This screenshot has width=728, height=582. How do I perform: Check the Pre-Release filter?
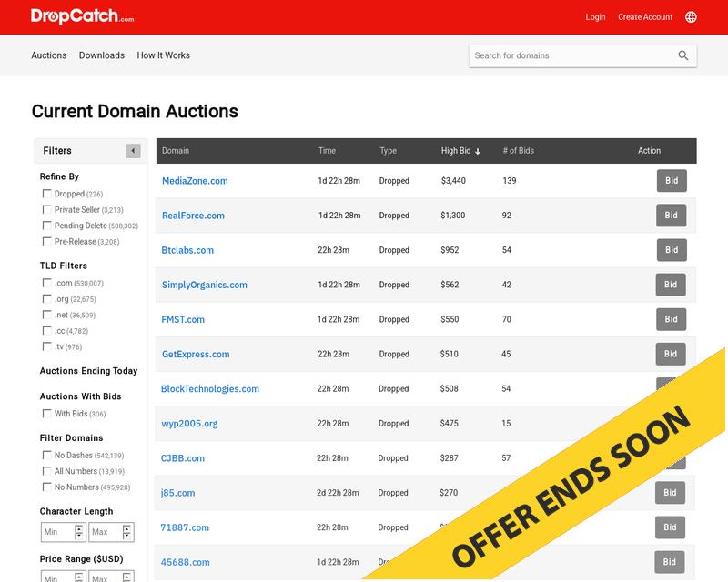(47, 241)
